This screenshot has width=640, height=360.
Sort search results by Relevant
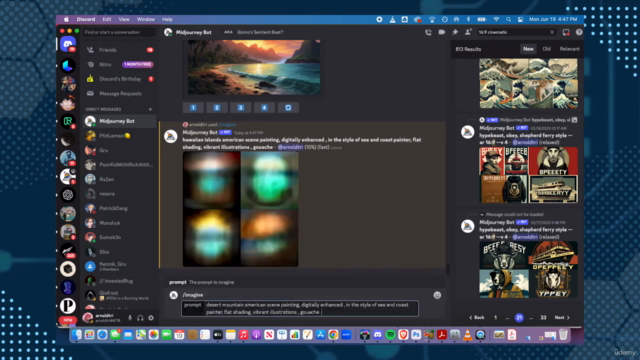pos(569,49)
